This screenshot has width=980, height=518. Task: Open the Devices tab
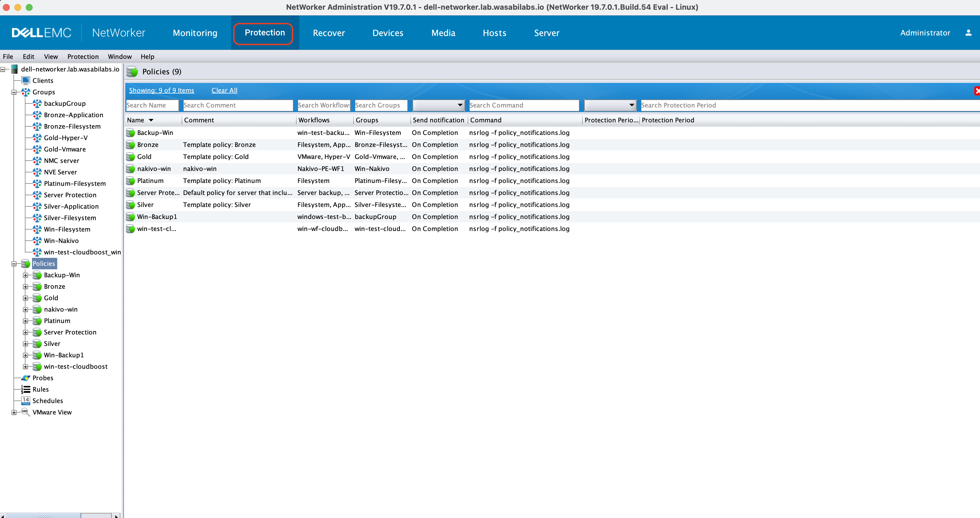click(x=388, y=33)
